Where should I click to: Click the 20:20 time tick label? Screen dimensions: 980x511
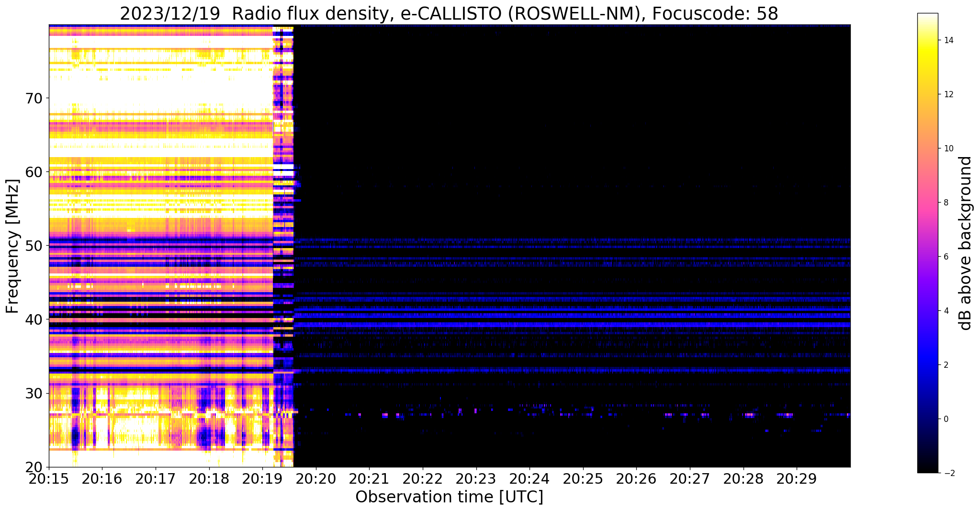(315, 478)
